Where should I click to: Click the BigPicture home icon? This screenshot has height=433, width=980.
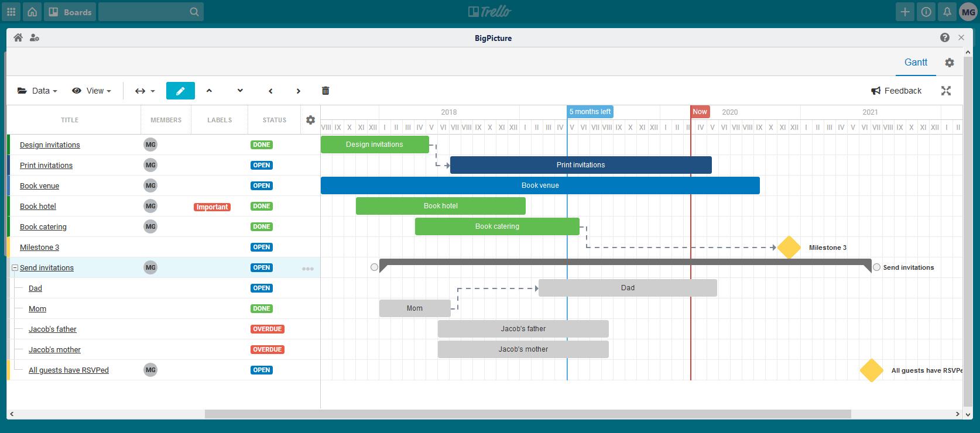pyautogui.click(x=18, y=38)
